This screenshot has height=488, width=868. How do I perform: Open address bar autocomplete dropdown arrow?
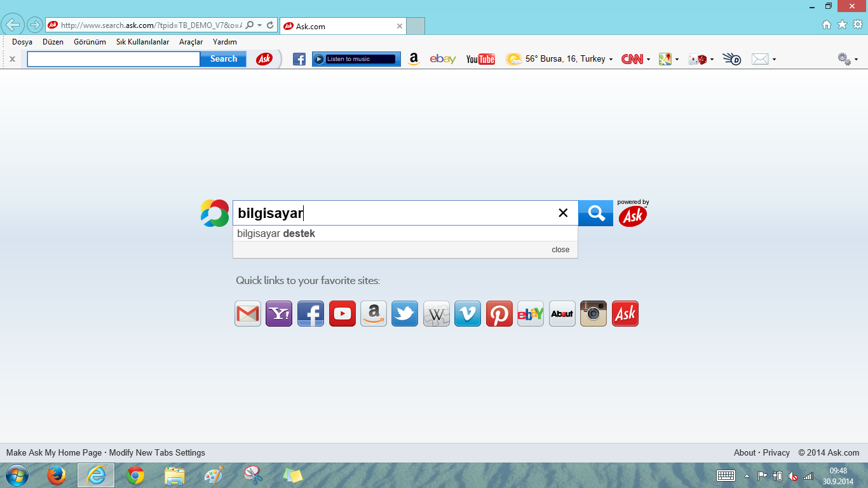coord(259,25)
